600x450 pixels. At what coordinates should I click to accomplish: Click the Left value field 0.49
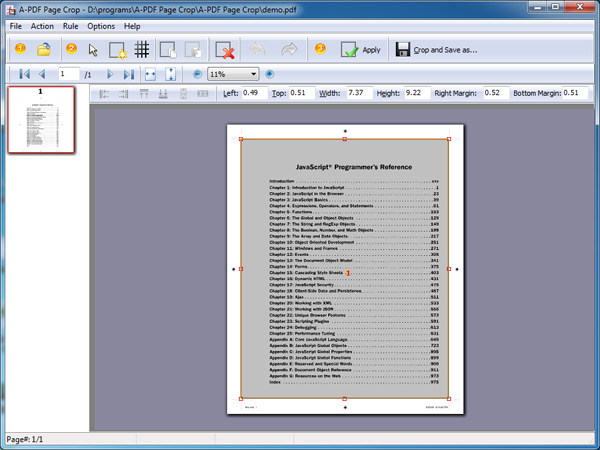254,93
